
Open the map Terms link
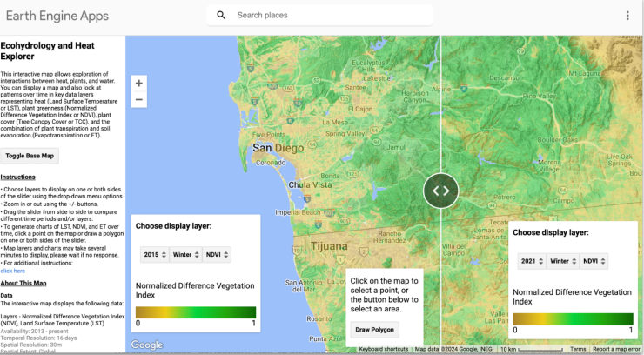point(578,349)
